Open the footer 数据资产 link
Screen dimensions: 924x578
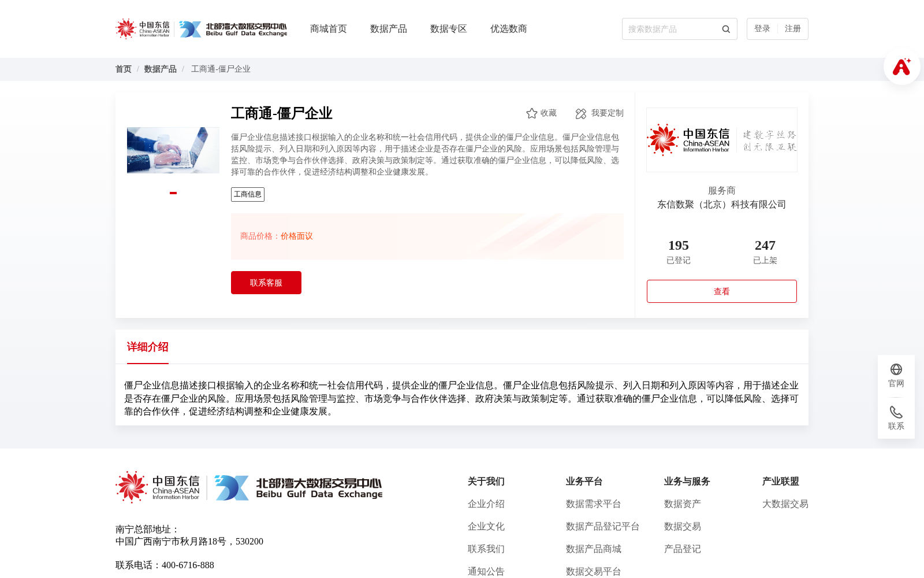683,504
